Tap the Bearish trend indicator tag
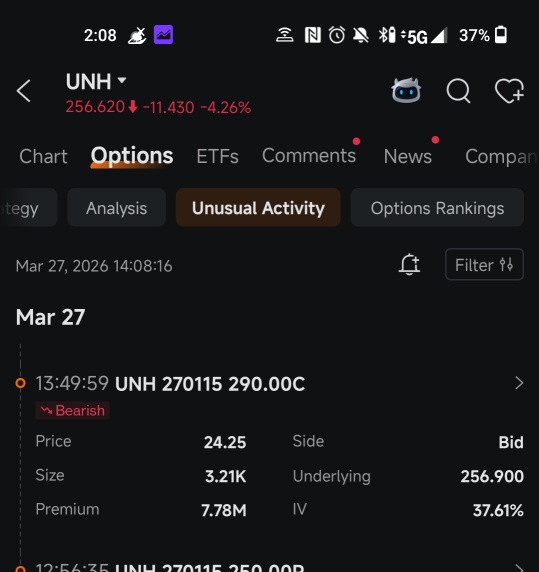539x572 pixels. 73,410
